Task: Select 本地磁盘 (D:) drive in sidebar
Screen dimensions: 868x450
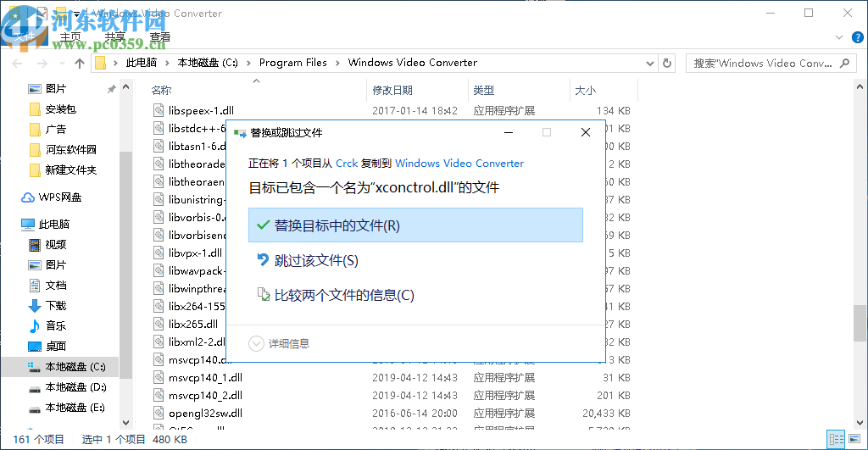Action: (x=75, y=387)
